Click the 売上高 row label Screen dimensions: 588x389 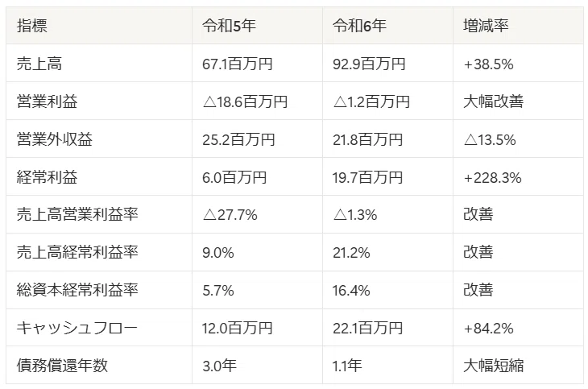point(39,64)
